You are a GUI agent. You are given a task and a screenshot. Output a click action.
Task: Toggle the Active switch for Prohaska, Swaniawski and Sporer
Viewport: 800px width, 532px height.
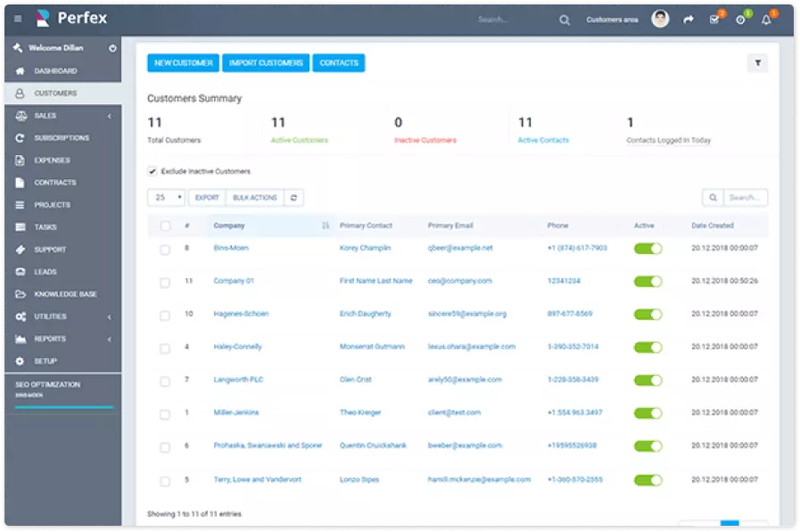(648, 446)
